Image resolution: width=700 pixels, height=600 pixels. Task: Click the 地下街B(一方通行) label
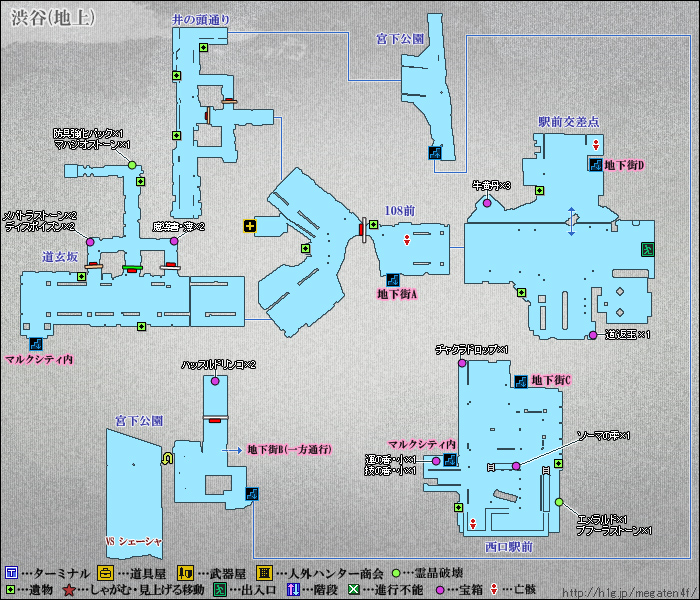[x=289, y=449]
